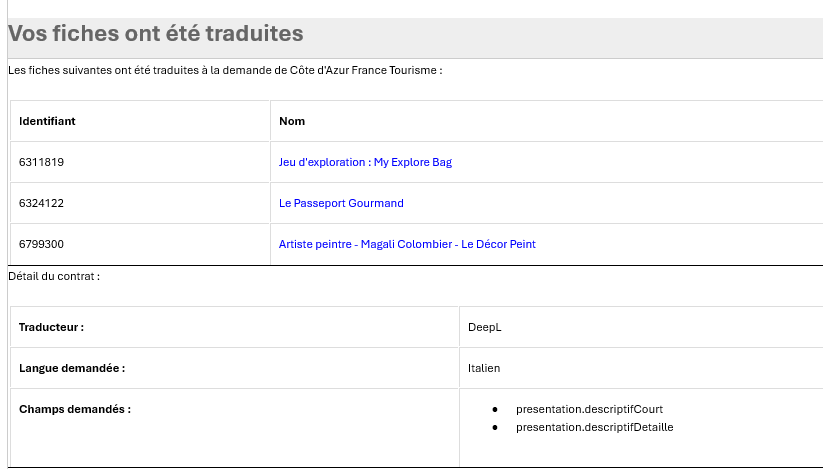Click the Identifiant column header
Screen dimensions: 823x469
pos(140,121)
